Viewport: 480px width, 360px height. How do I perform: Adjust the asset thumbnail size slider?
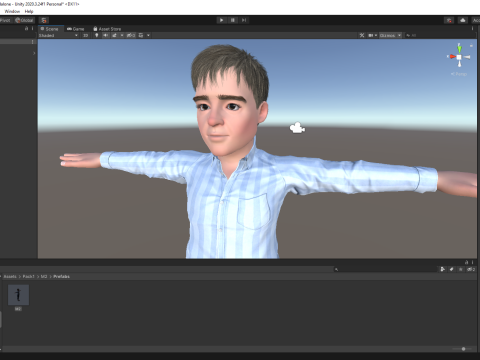(462, 349)
